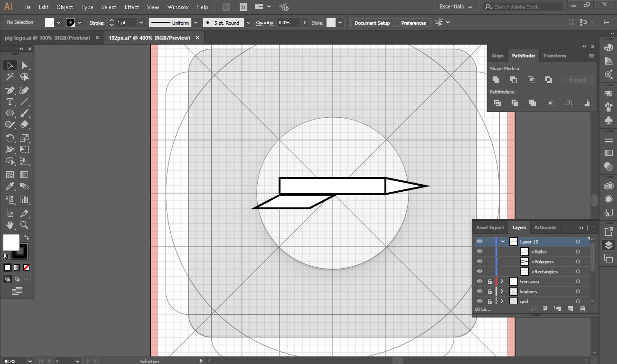Select the Zoom tool
The image size is (617, 364).
(24, 225)
